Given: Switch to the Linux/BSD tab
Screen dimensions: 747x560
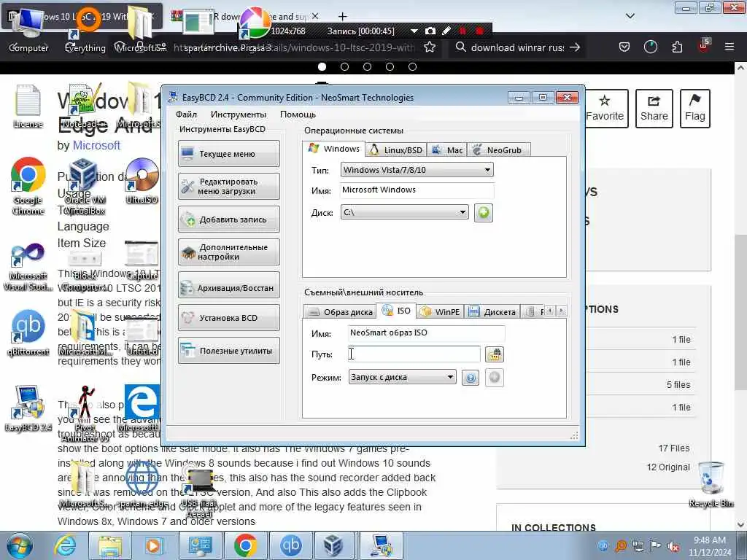Looking at the screenshot, I should (396, 150).
